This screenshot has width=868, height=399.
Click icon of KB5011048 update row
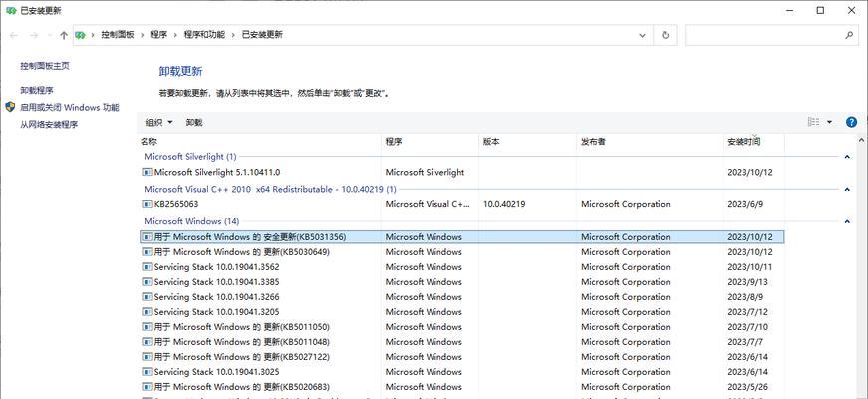147,342
